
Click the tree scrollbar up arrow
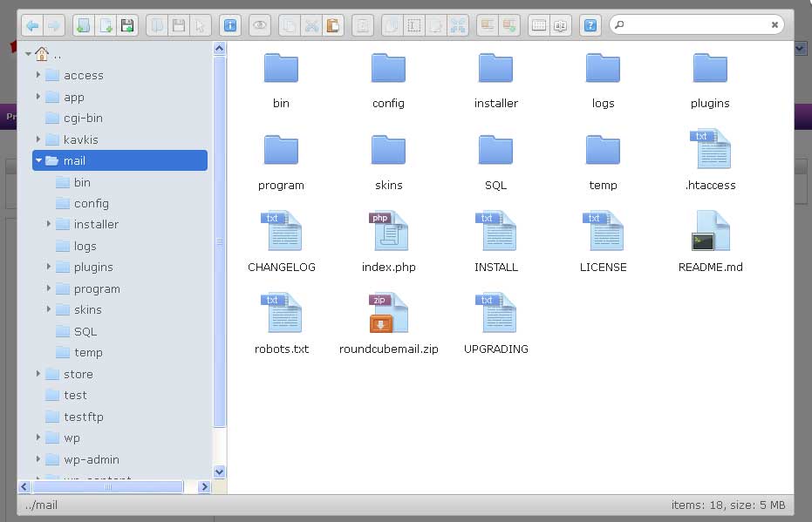pyautogui.click(x=219, y=49)
